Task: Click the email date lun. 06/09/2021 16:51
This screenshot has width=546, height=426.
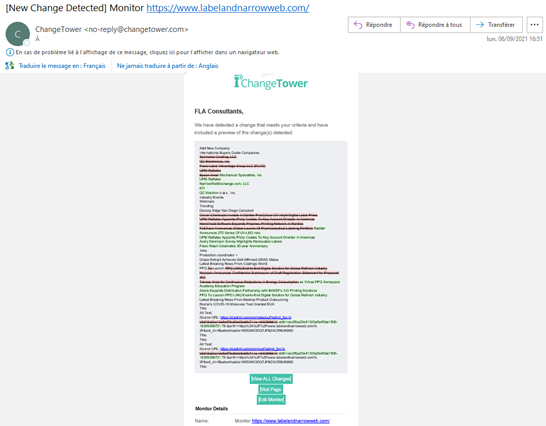Action: coord(514,39)
